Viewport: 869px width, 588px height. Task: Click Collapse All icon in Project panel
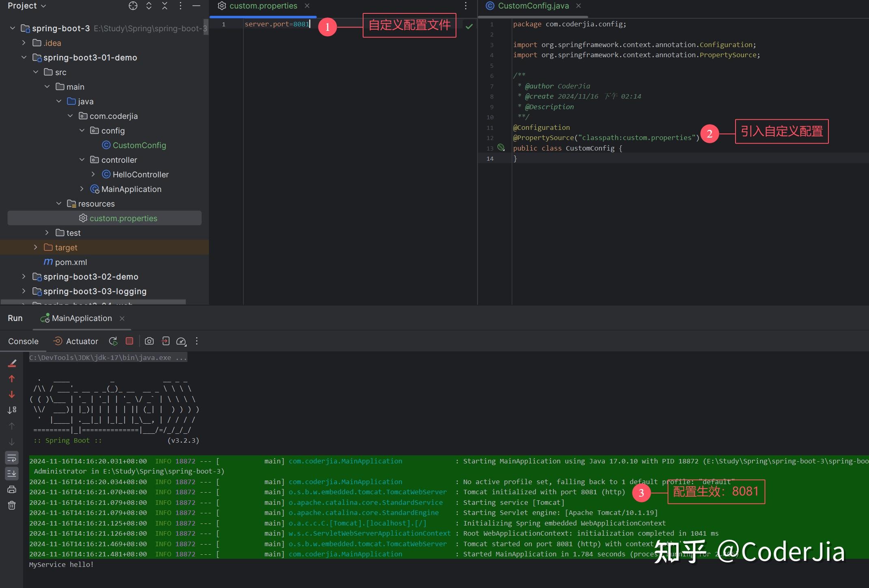pyautogui.click(x=165, y=6)
